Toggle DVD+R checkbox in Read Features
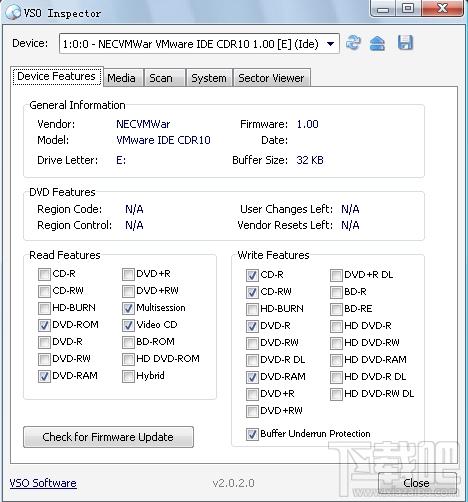Image resolution: width=468 pixels, height=502 pixels. (x=128, y=274)
